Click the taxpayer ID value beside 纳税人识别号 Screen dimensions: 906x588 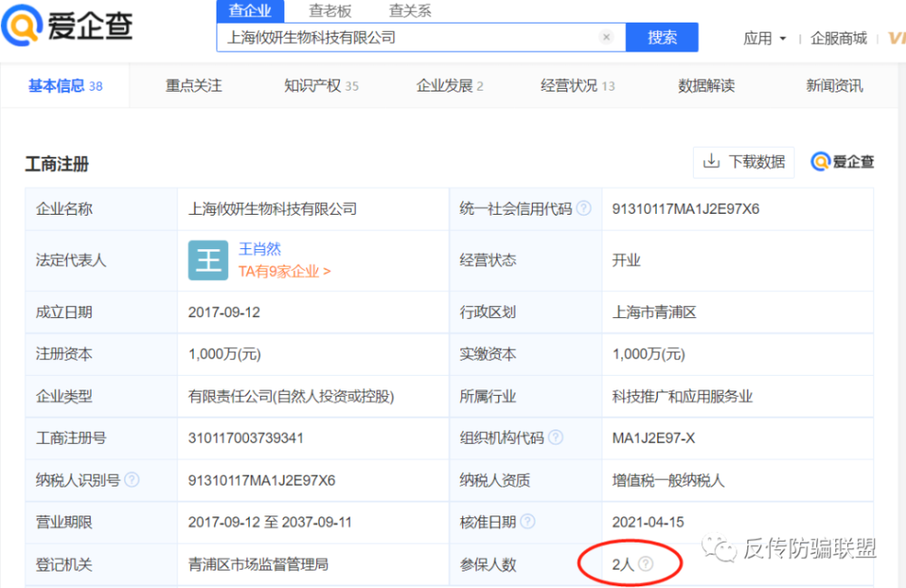pyautogui.click(x=261, y=480)
